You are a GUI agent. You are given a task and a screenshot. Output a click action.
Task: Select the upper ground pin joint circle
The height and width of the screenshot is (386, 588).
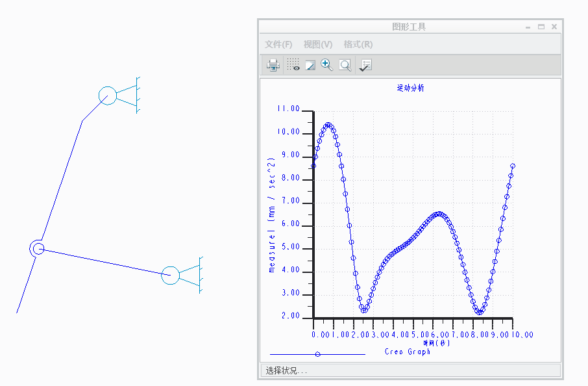coord(108,96)
